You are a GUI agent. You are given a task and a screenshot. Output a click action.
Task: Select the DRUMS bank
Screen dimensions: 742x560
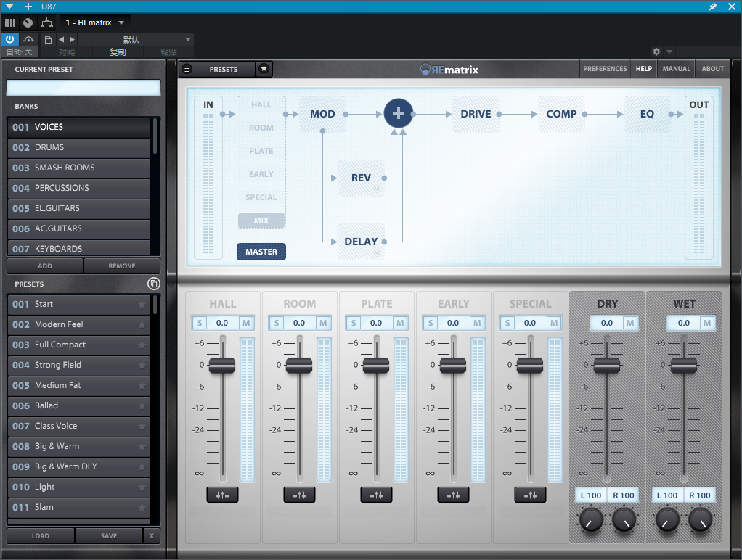tap(78, 147)
